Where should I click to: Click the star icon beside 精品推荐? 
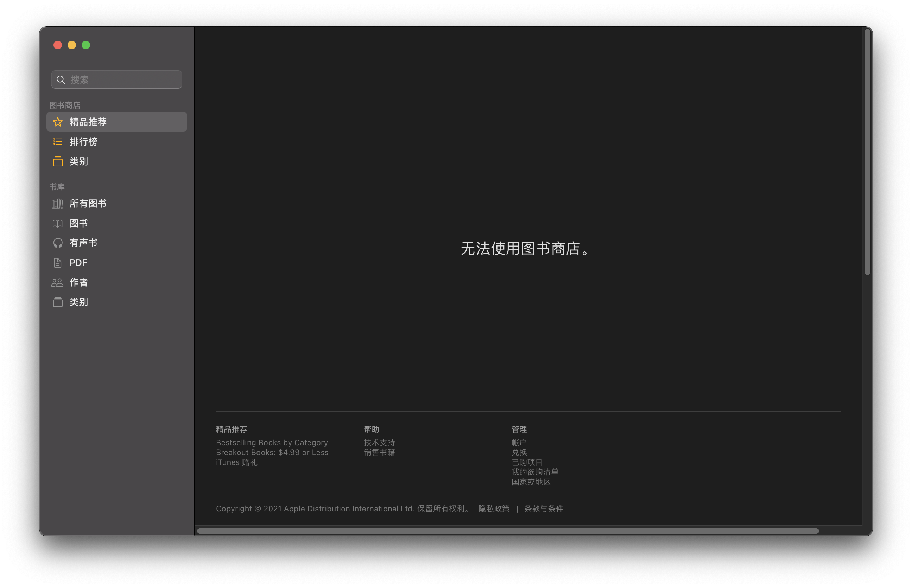tap(58, 122)
